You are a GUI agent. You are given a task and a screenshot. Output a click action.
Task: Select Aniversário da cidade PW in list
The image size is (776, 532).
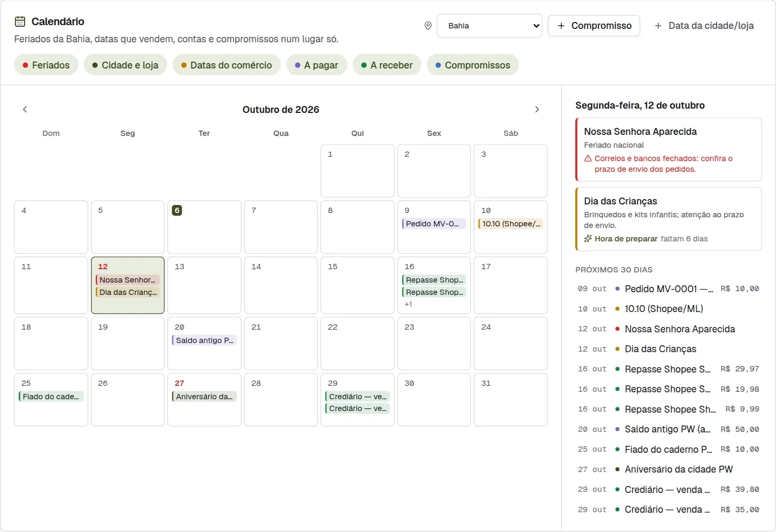click(x=668, y=469)
